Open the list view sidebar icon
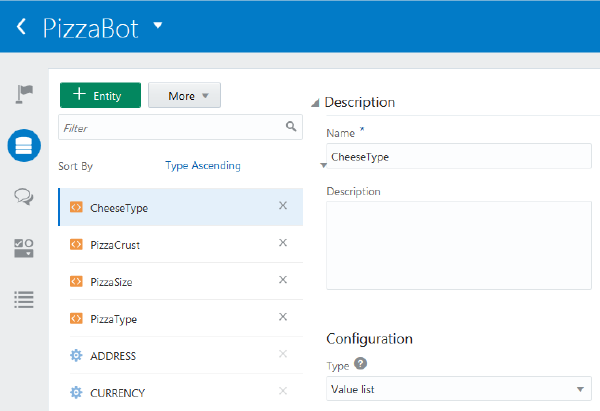 click(25, 298)
